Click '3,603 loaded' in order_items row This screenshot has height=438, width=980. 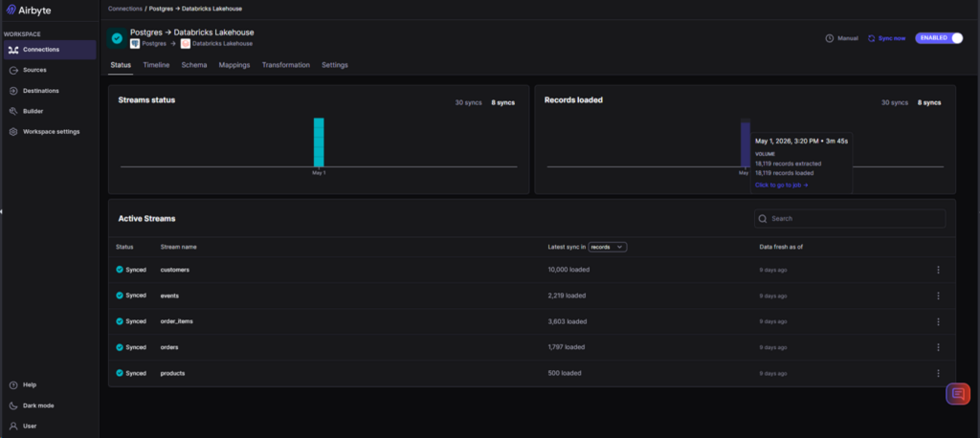pos(568,321)
